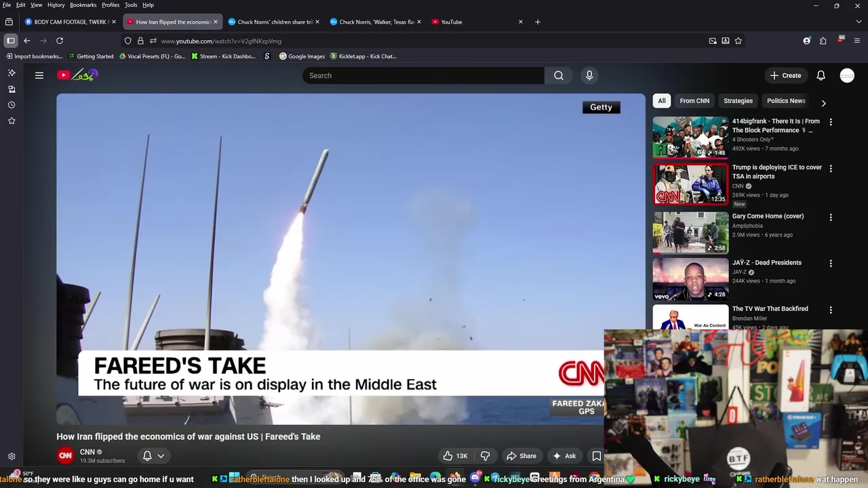
Task: Toggle the browser sidebar button
Action: point(11,41)
